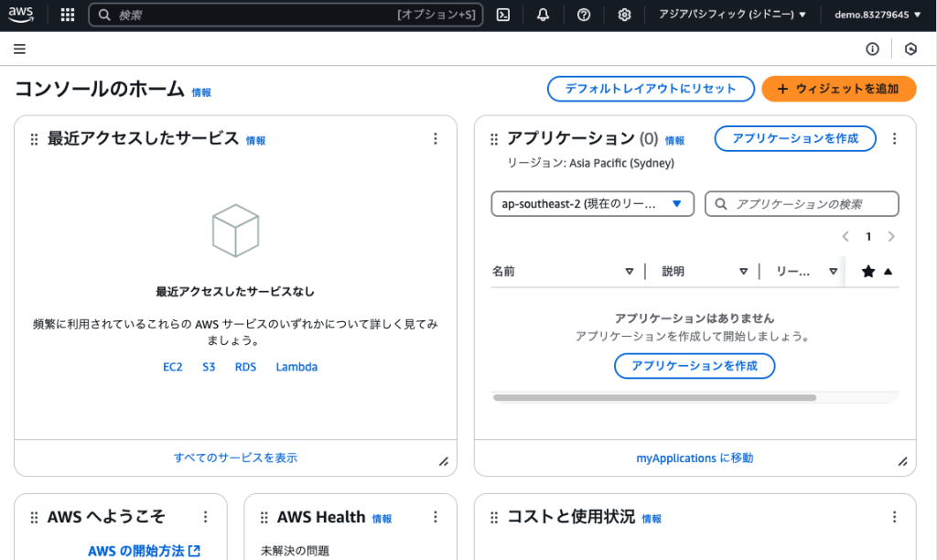Open the notifications bell icon

coord(543,15)
